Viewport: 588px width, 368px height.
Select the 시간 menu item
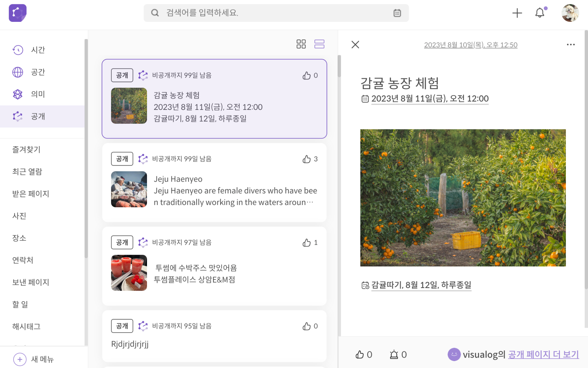(x=42, y=50)
